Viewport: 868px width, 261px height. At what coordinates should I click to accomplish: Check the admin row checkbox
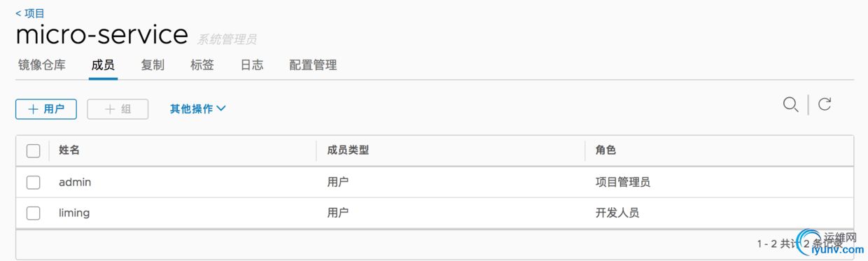[33, 182]
